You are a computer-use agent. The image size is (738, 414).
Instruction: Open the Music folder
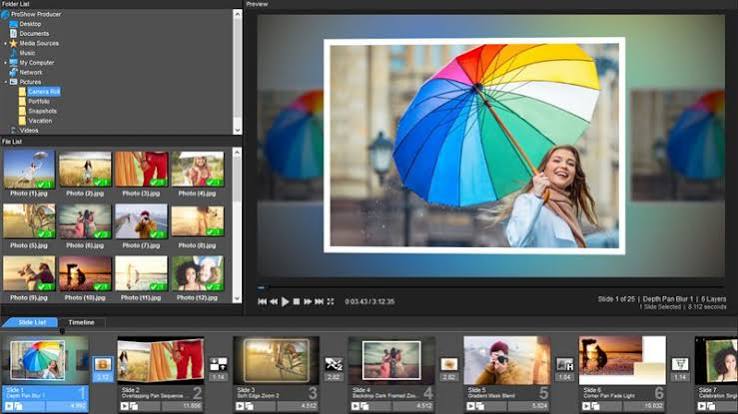pos(27,53)
